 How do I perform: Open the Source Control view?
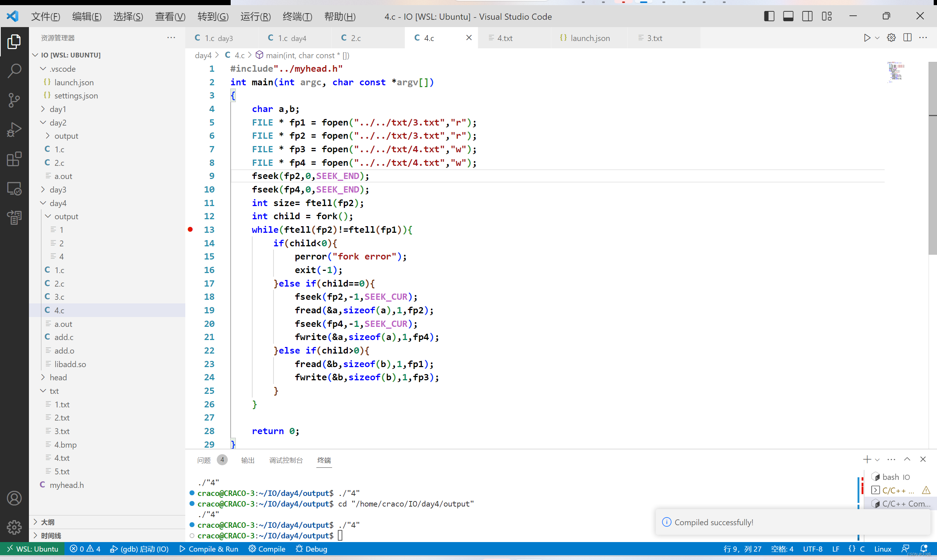(14, 100)
